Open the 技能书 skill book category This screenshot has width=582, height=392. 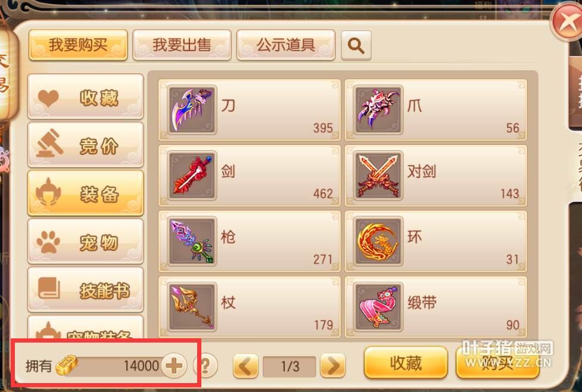(x=85, y=290)
